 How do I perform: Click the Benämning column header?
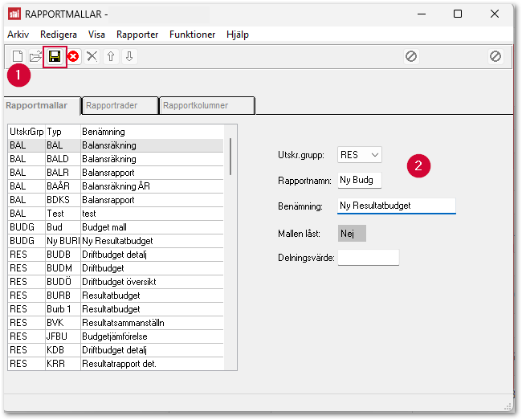(152, 132)
